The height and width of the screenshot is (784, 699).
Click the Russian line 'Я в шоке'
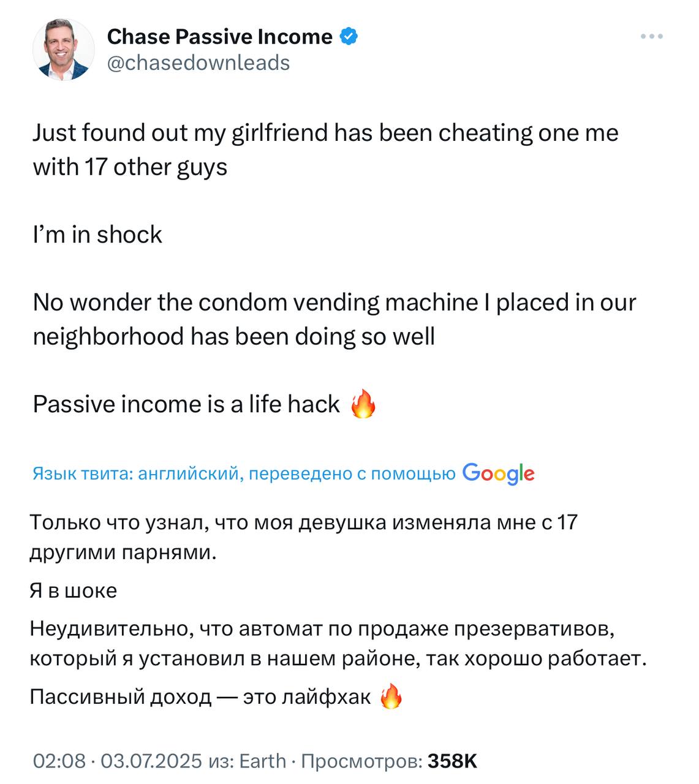(x=74, y=590)
